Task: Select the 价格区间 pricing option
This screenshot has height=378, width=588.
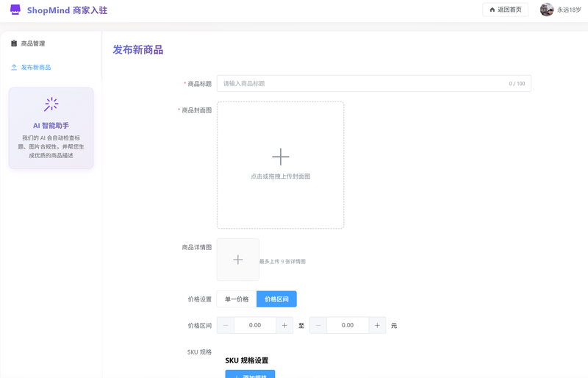Action: 276,299
